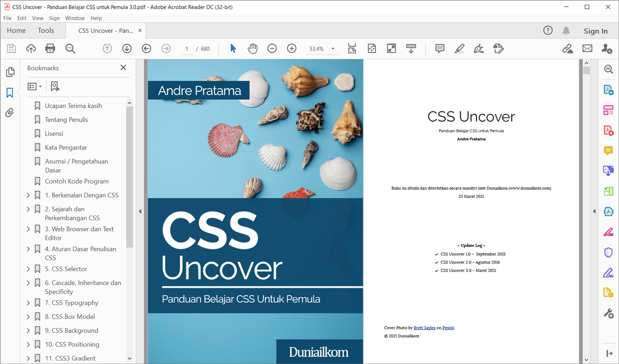Click the previous view left arrow
The width and height of the screenshot is (619, 364).
pyautogui.click(x=146, y=48)
